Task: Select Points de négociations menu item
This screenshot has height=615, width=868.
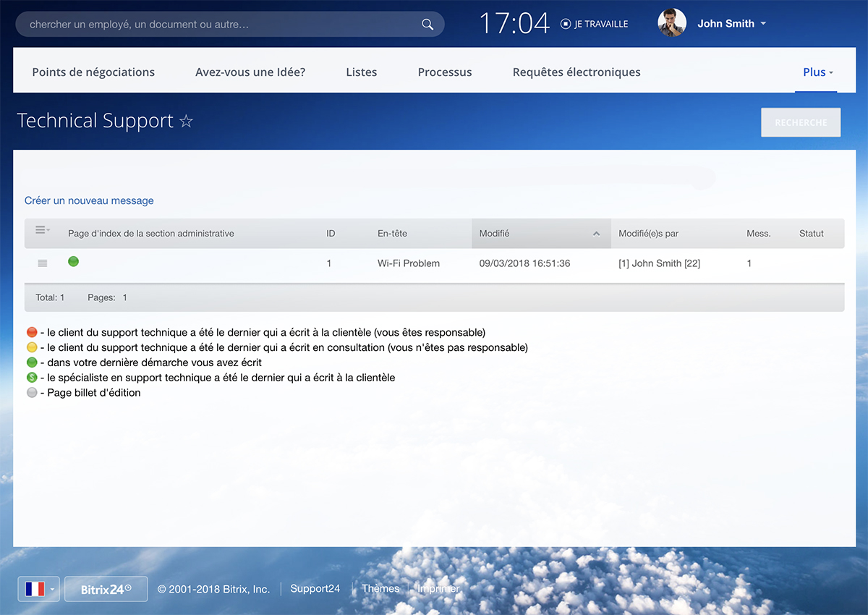Action: [x=93, y=72]
